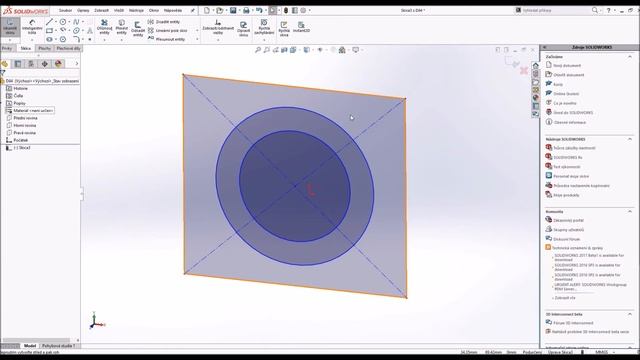The image size is (640, 360).
Task: Open dropdown arrow next to Line tool
Action: (x=56, y=22)
